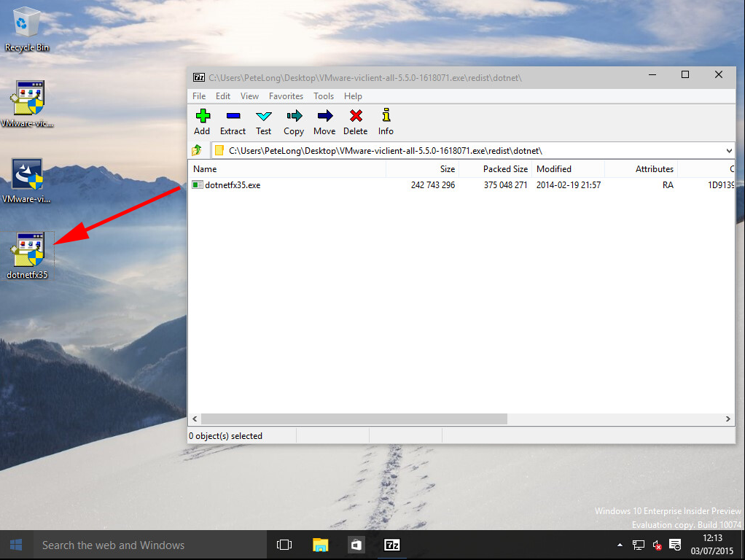
Task: Open Info for the archive
Action: click(386, 115)
